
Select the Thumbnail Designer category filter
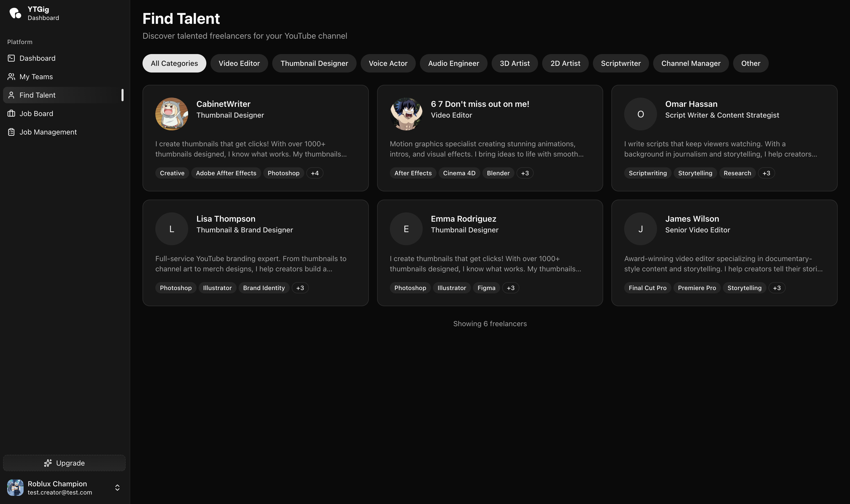point(314,64)
